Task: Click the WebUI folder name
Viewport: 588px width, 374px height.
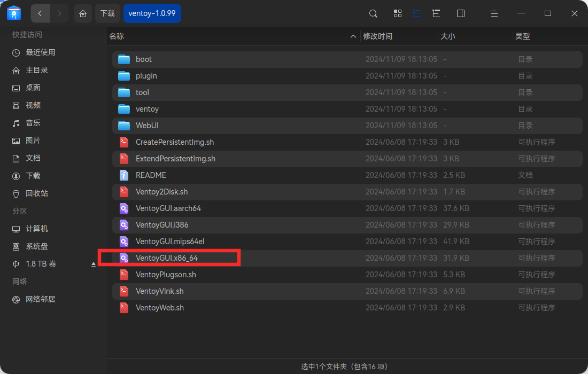Action: [147, 126]
